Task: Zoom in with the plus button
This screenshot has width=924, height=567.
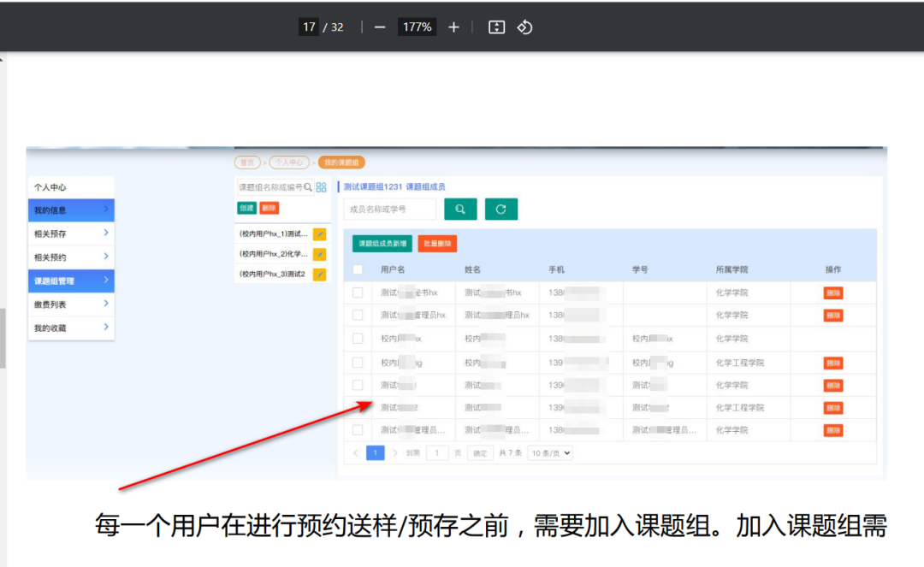Action: 453,27
